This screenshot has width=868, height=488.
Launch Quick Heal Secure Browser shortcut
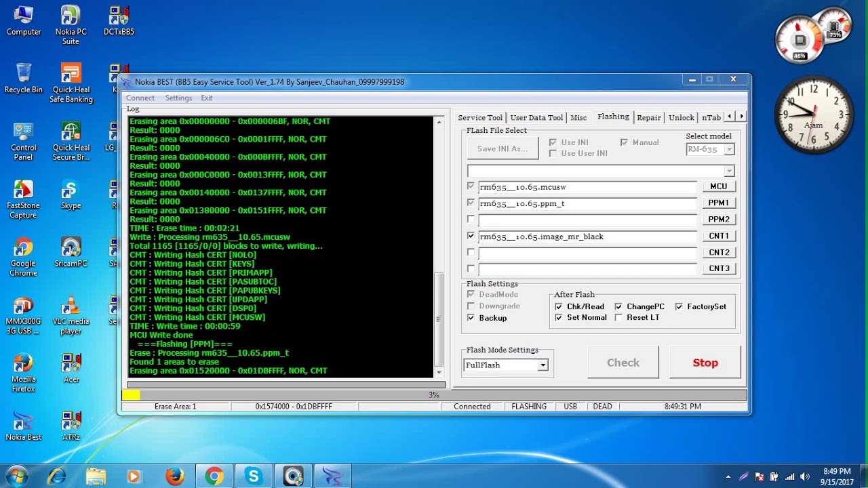click(x=71, y=142)
